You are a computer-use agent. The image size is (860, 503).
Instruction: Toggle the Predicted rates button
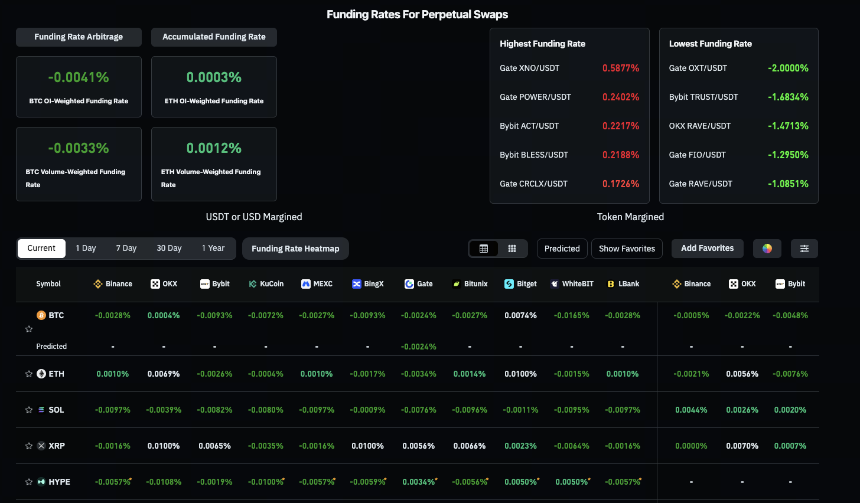pyautogui.click(x=562, y=248)
